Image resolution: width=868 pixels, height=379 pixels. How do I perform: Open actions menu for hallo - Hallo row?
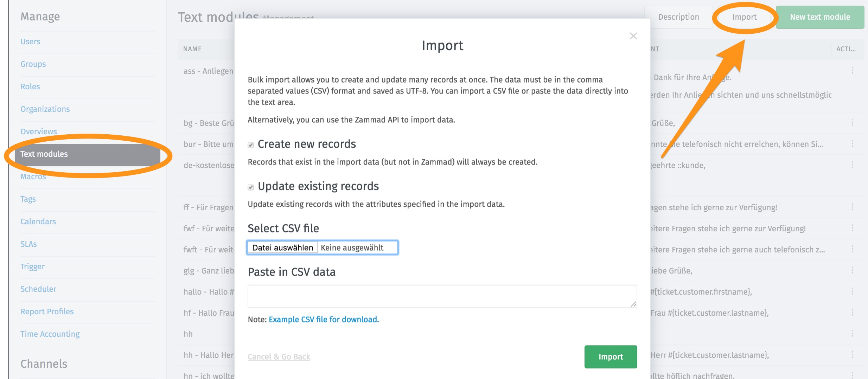(x=852, y=291)
